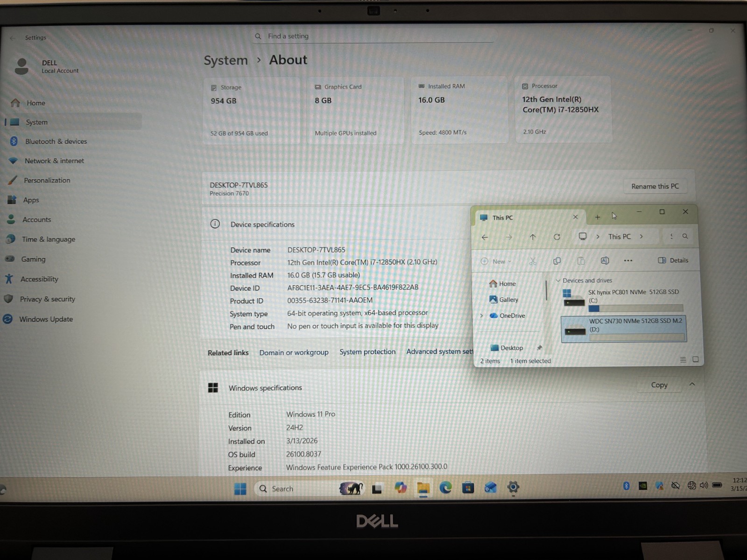The image size is (747, 560).
Task: Copy the Windows specifications
Action: pos(659,385)
